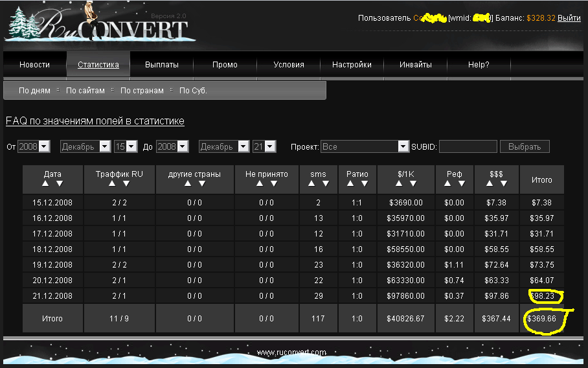The height and width of the screenshot is (368, 588).
Task: Expand the Проект selection dropdown
Action: point(403,147)
